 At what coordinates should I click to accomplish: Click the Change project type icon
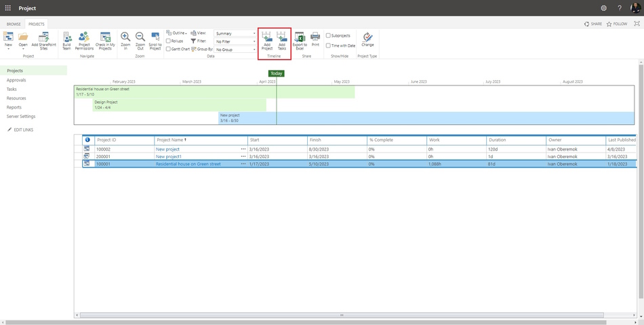tap(367, 39)
